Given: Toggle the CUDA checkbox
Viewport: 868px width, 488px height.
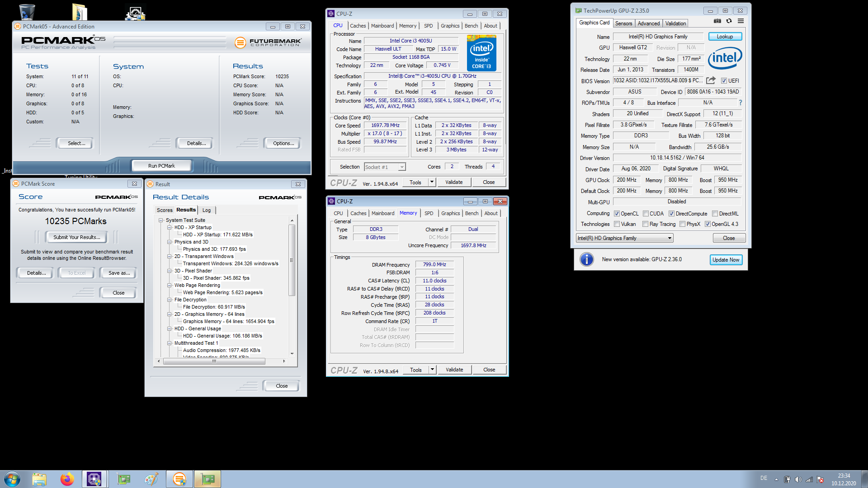Looking at the screenshot, I should pos(646,214).
